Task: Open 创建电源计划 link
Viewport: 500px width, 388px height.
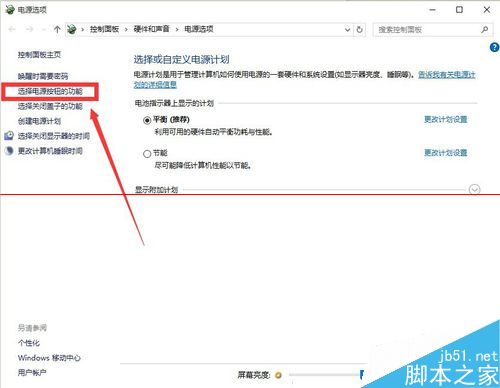Action: (39, 121)
